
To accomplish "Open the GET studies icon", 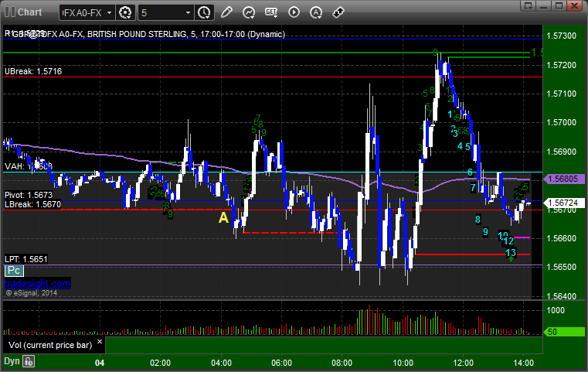I will 271,12.
